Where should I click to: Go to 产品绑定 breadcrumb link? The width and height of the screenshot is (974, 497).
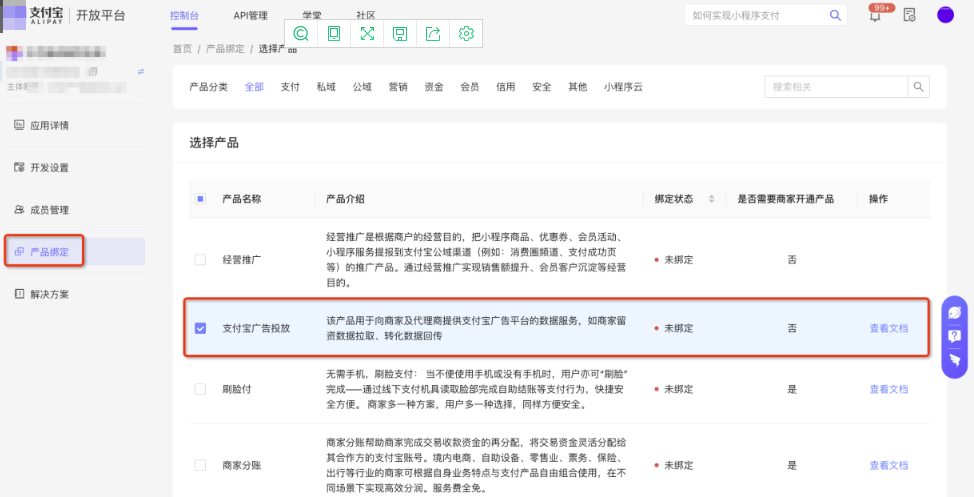pyautogui.click(x=225, y=48)
